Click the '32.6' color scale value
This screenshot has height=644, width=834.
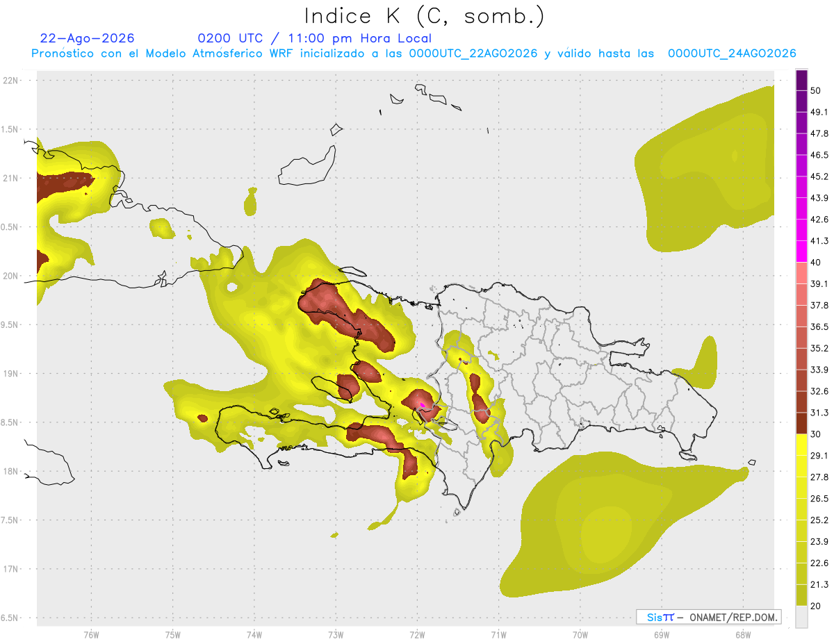click(819, 391)
